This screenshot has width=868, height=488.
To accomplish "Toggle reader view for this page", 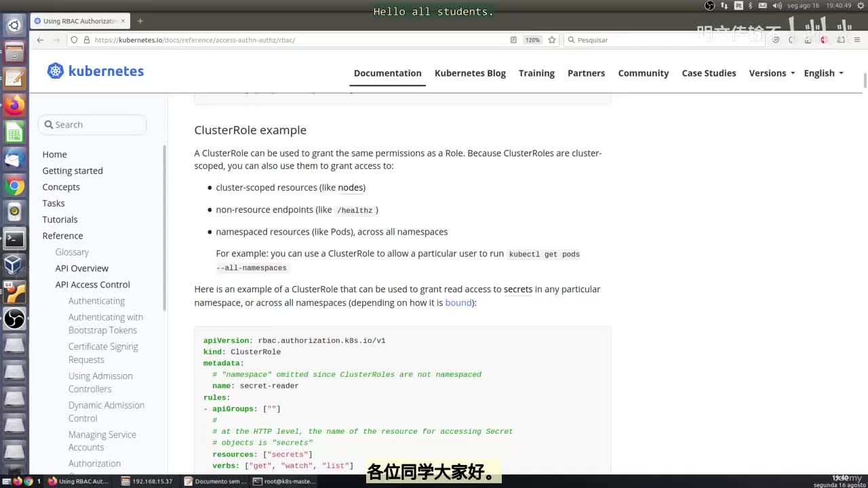I will [513, 40].
